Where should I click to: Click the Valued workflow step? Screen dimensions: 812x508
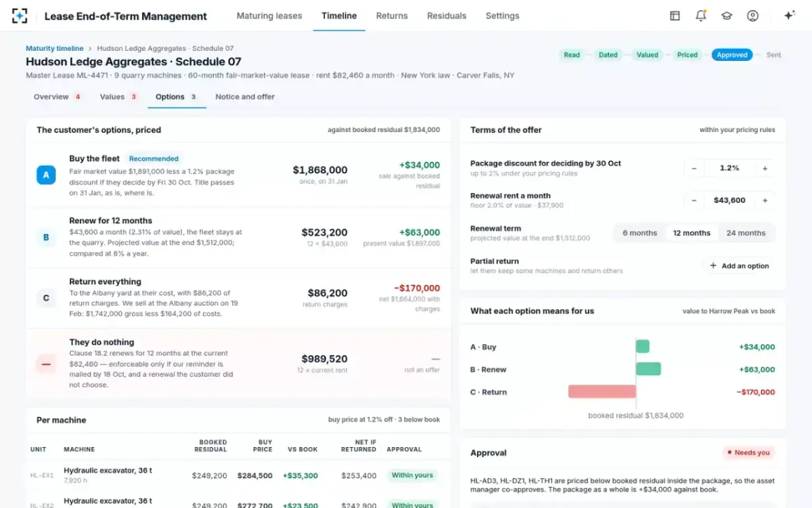coord(648,55)
